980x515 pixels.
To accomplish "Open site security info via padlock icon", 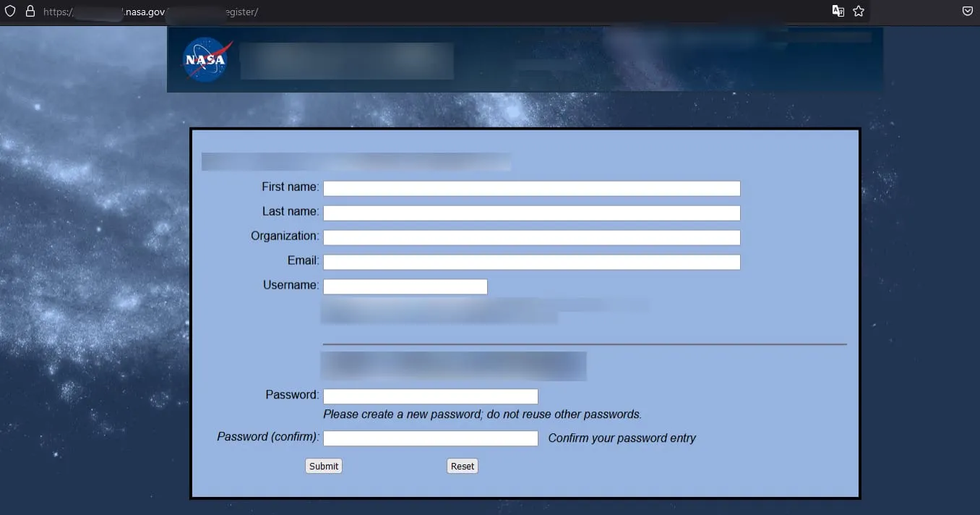I will (x=30, y=12).
